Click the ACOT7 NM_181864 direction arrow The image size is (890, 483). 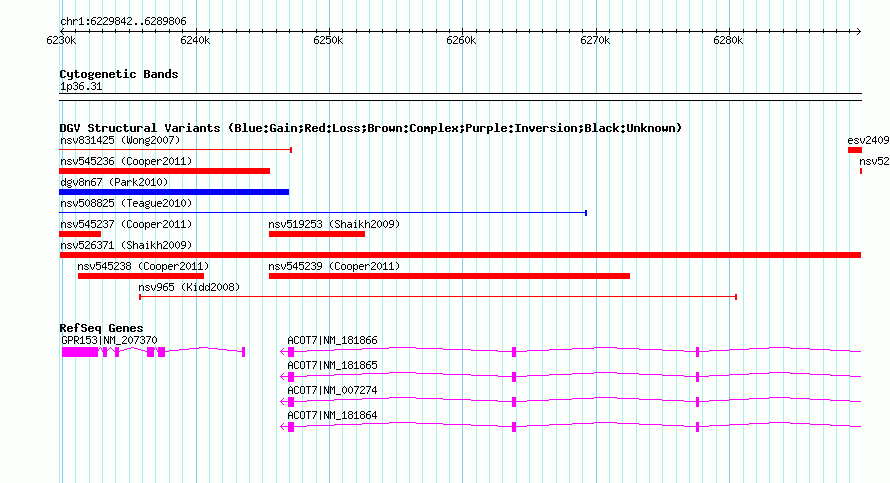[284, 427]
